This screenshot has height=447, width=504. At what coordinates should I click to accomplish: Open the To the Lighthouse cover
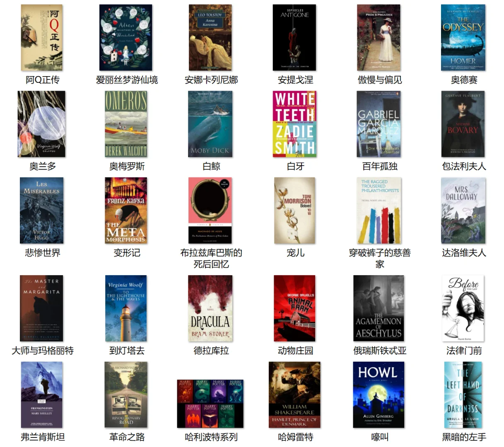126,308
